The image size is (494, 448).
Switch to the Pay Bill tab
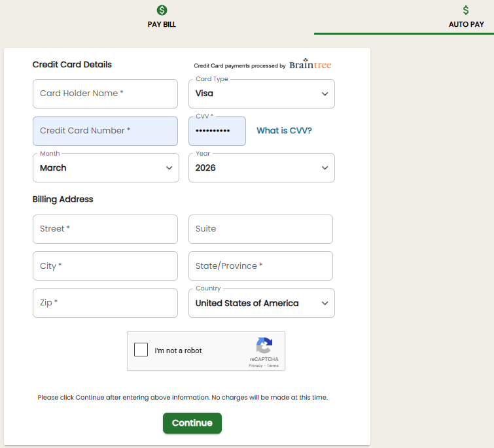(x=162, y=24)
